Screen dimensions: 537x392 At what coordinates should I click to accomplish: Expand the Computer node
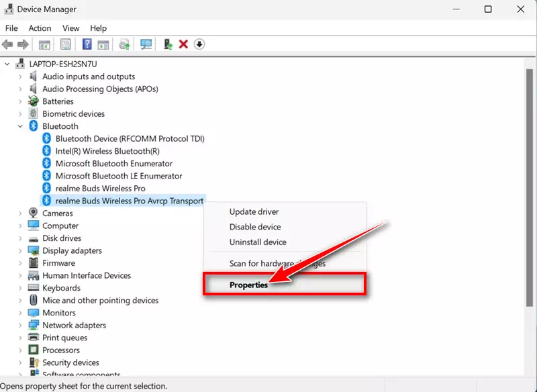click(x=20, y=226)
